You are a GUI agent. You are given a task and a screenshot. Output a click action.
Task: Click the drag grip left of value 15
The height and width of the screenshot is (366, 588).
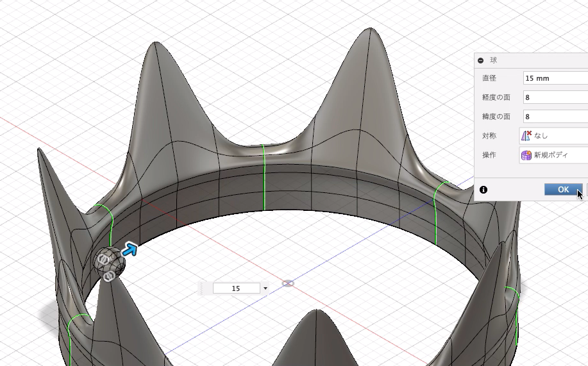tap(202, 288)
